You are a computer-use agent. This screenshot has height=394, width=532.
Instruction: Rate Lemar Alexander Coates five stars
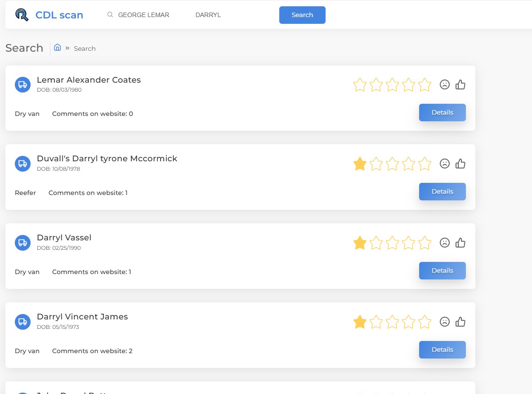click(x=425, y=85)
